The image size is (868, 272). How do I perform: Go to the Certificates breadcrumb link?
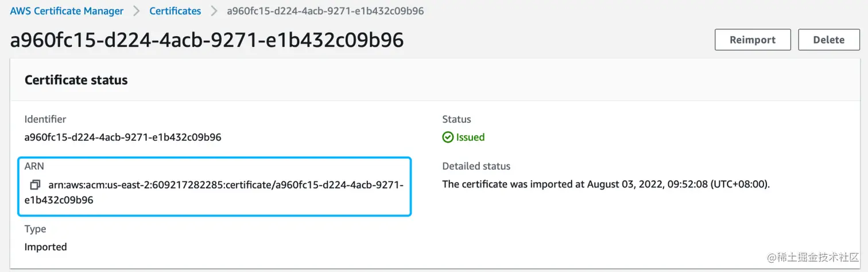click(x=175, y=11)
